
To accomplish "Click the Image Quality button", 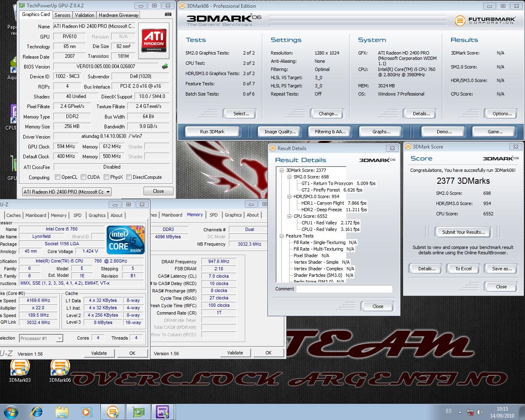I will 280,132.
